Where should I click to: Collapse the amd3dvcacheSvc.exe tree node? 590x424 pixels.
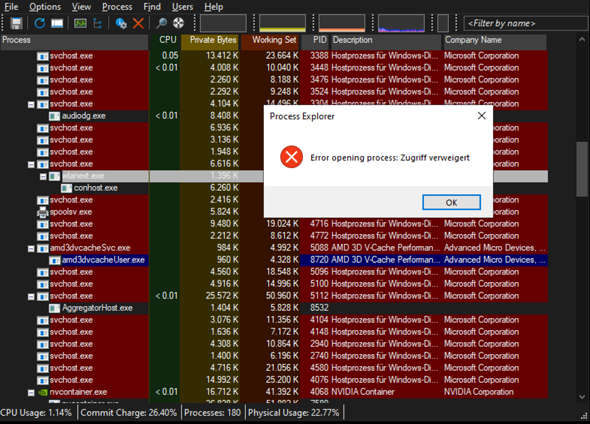point(31,249)
